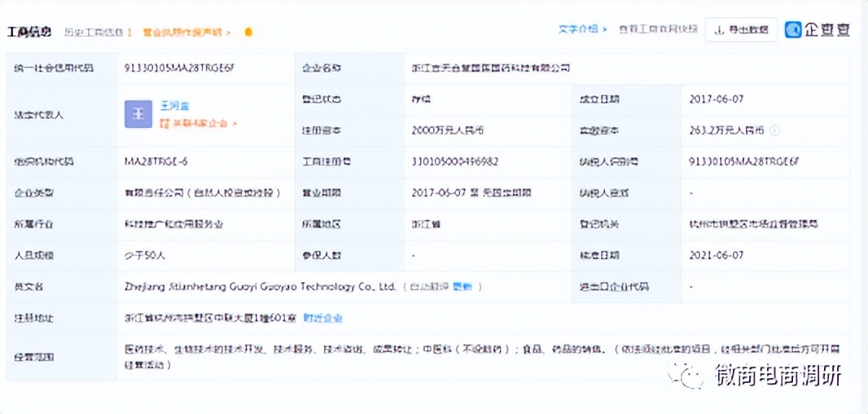Switch to the 历史工商信息 tab
The height and width of the screenshot is (414, 868).
coord(94,33)
